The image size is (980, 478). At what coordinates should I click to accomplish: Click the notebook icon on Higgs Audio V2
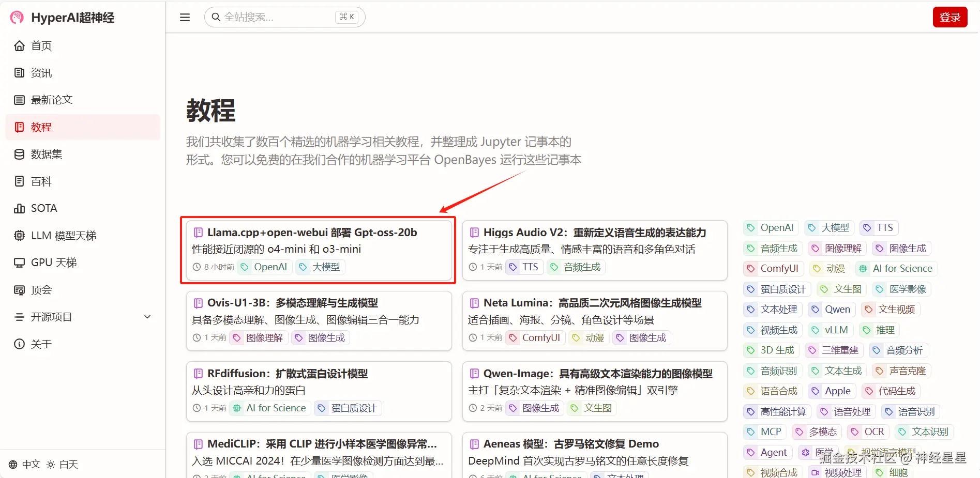pos(474,233)
